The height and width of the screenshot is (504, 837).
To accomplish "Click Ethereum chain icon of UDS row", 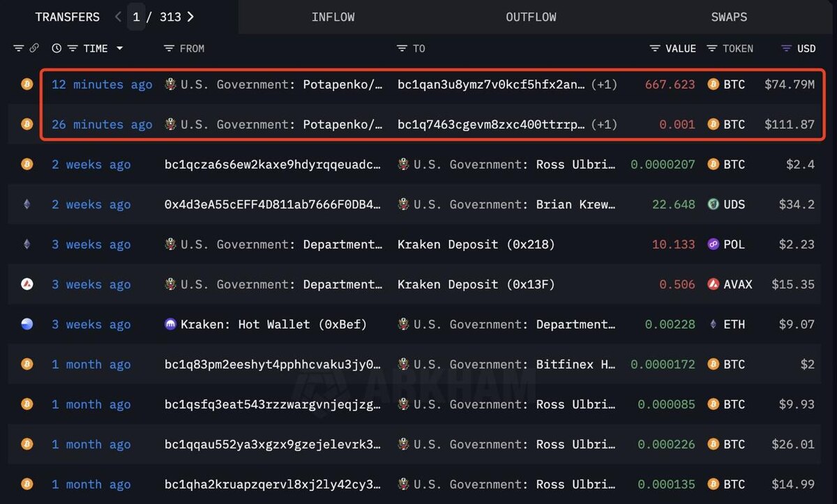I will (27, 204).
